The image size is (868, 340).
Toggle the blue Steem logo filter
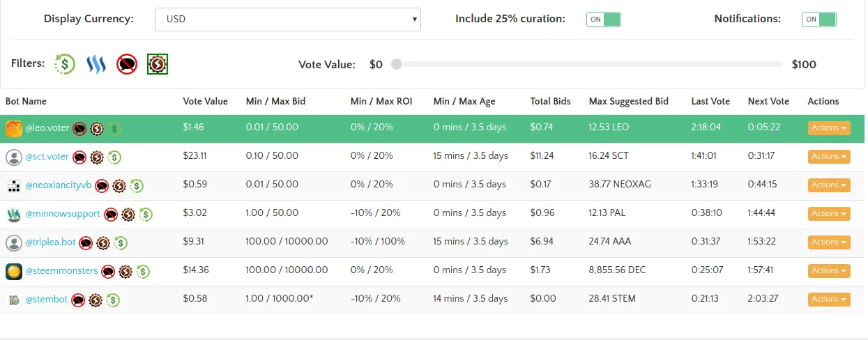click(96, 64)
